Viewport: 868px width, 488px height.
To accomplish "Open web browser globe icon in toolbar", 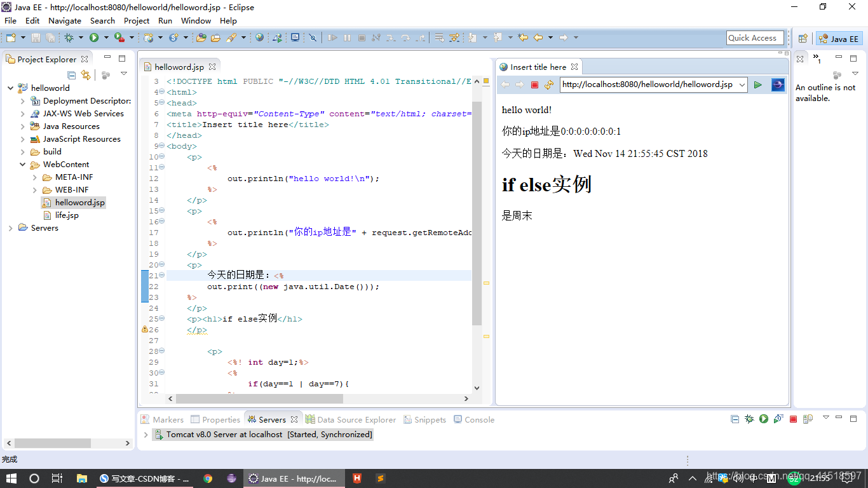I will click(259, 38).
